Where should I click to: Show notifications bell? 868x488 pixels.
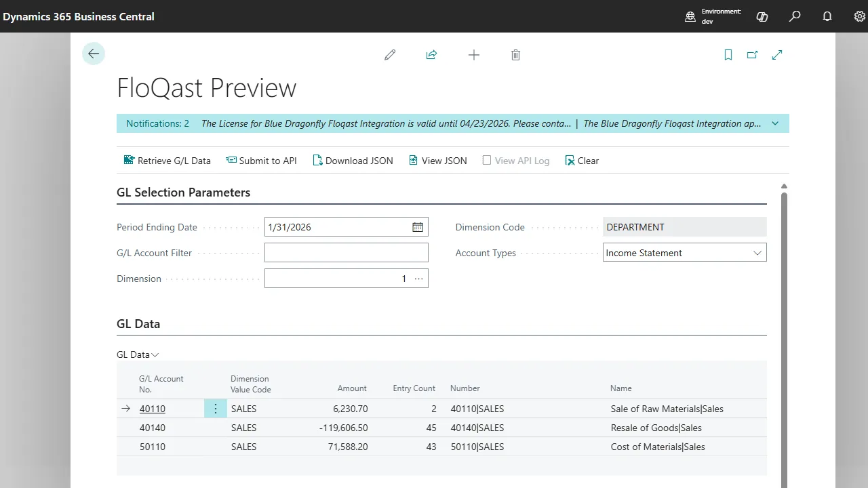[x=827, y=16]
